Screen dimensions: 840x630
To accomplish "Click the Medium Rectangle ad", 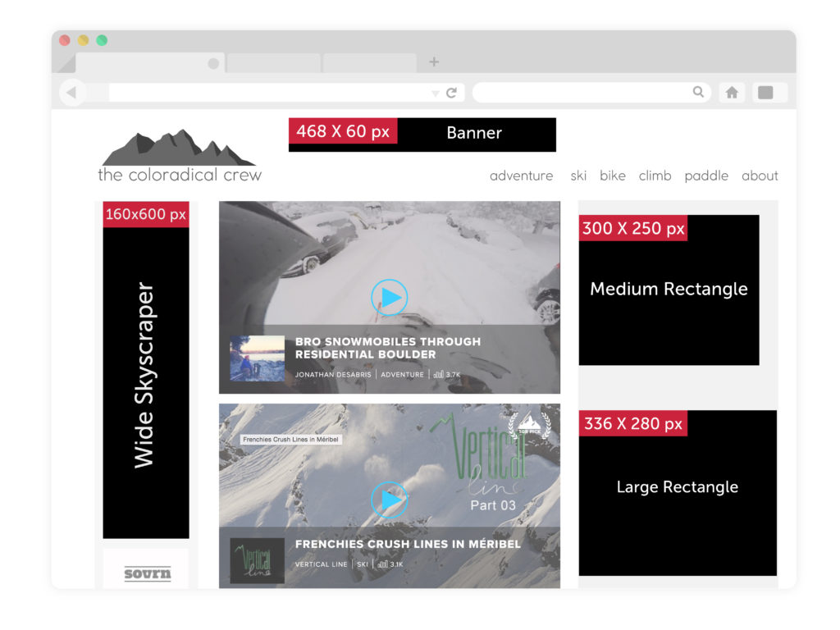I will [x=669, y=290].
